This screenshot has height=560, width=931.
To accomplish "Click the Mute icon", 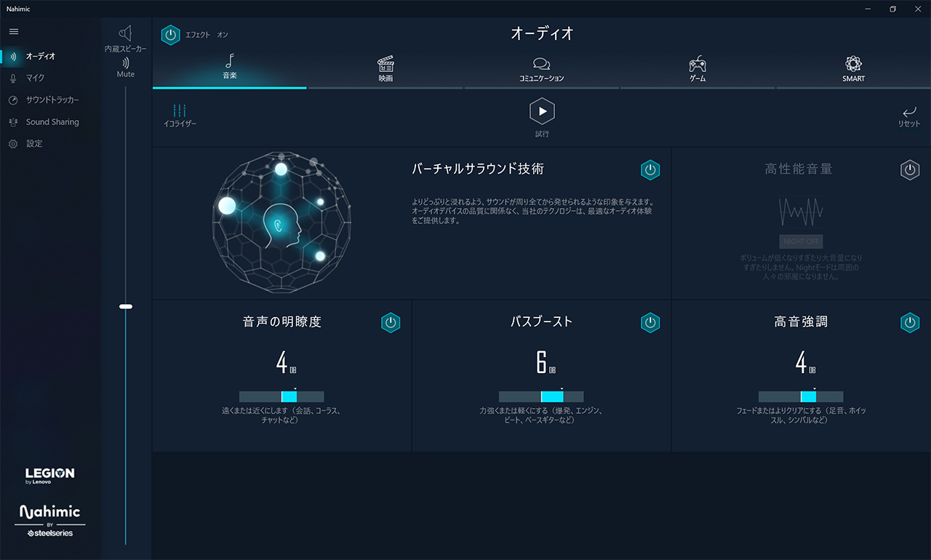I will pos(126,63).
